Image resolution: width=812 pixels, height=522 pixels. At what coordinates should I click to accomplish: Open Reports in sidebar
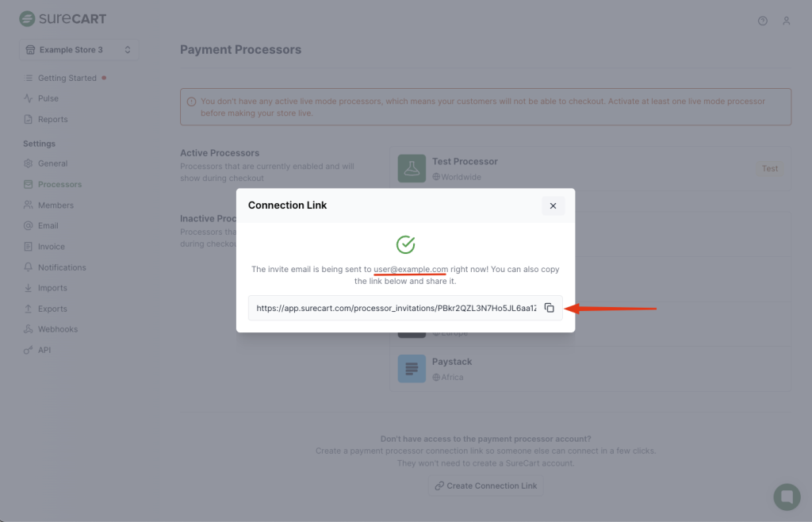point(52,119)
